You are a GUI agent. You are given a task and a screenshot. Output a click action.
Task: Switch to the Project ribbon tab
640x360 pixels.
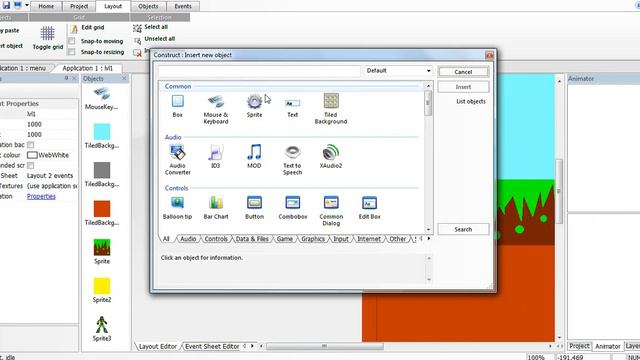[79, 6]
